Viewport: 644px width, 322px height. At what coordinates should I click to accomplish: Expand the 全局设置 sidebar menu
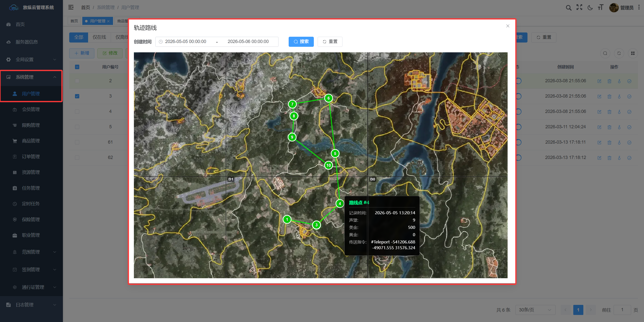[x=31, y=60]
